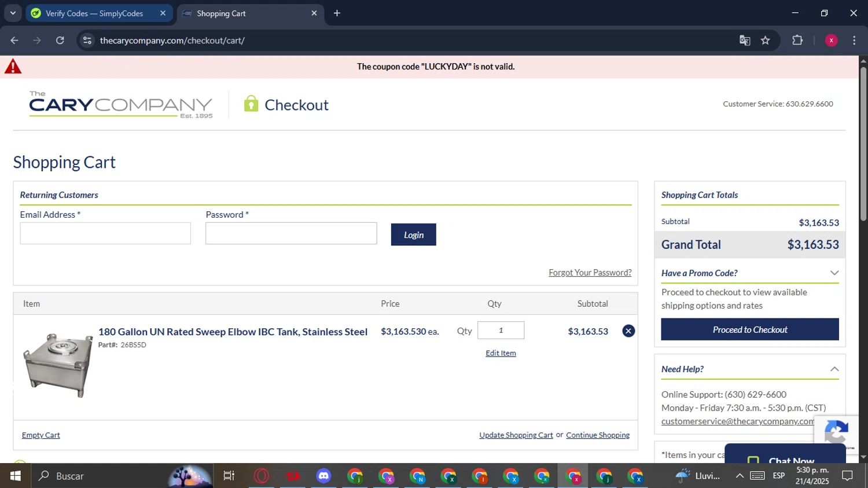Focus the Email Address field
Image resolution: width=868 pixels, height=488 pixels.
105,233
